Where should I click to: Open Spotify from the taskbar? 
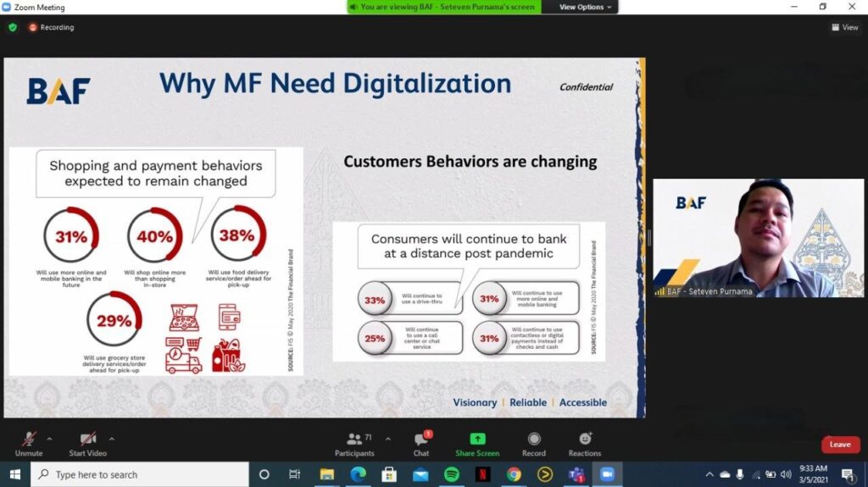point(451,474)
